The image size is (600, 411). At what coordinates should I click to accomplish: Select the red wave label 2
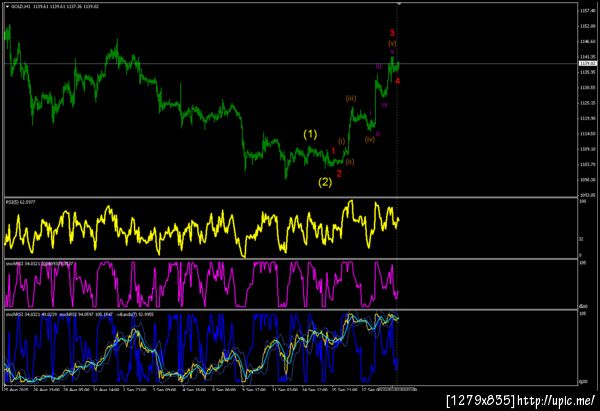click(339, 174)
